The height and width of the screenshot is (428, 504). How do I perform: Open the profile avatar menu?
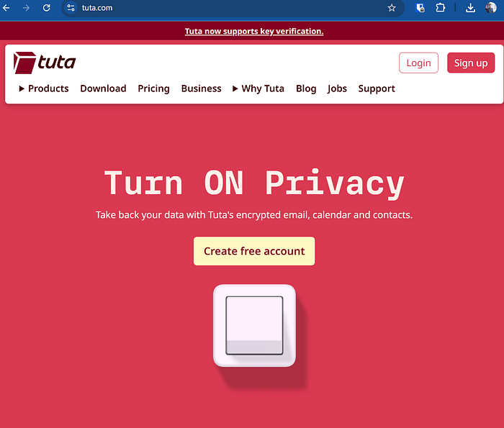click(x=491, y=8)
